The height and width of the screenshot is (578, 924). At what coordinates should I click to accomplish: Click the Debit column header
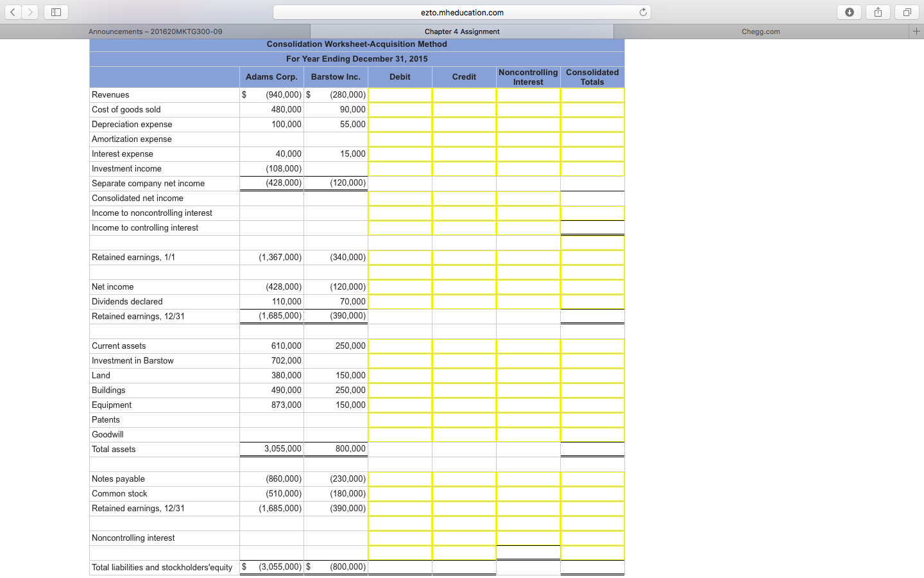coord(400,77)
